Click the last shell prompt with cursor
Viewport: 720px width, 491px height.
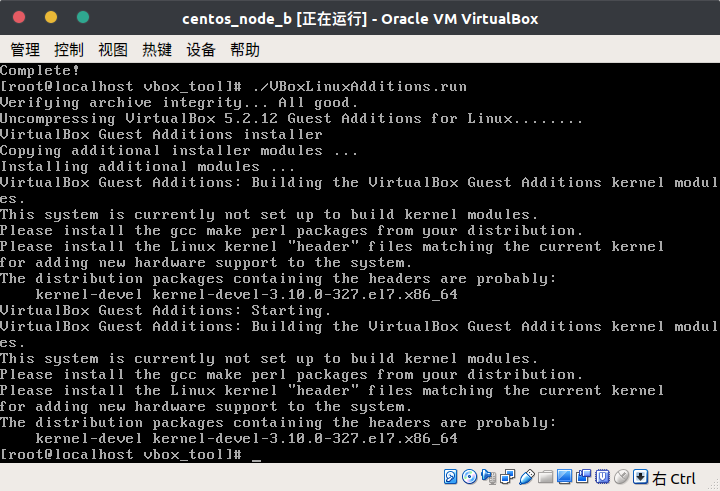coord(130,454)
